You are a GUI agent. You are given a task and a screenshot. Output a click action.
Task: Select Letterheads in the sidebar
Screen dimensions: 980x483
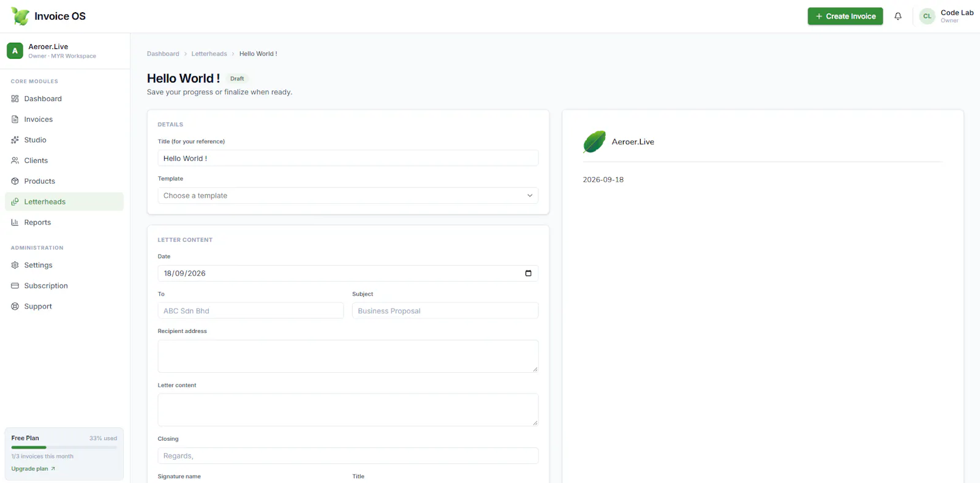64,202
